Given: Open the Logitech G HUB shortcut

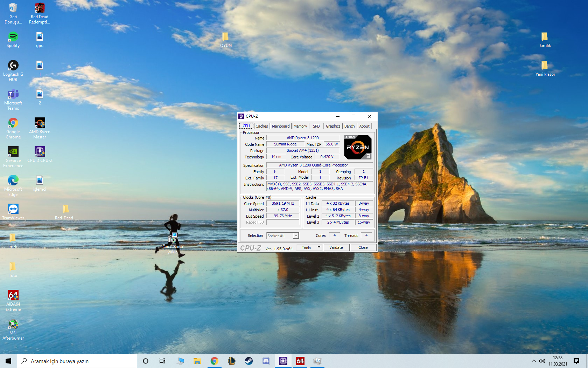Looking at the screenshot, I should click(x=13, y=66).
